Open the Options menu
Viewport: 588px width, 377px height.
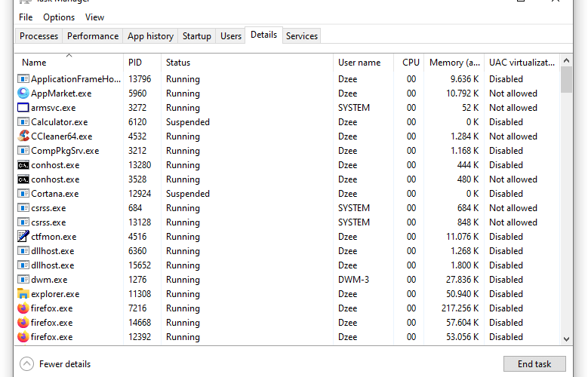[59, 17]
